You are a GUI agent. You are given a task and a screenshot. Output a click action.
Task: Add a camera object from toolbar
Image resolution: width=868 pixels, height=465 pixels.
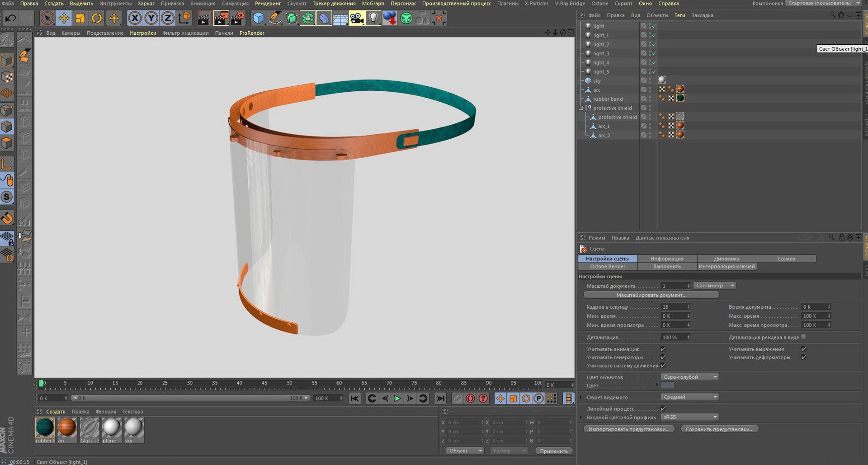pos(357,18)
